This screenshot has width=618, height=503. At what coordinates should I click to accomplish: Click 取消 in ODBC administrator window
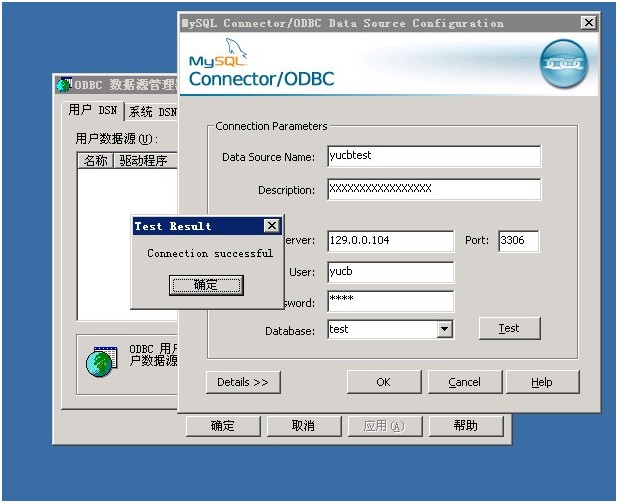click(304, 426)
